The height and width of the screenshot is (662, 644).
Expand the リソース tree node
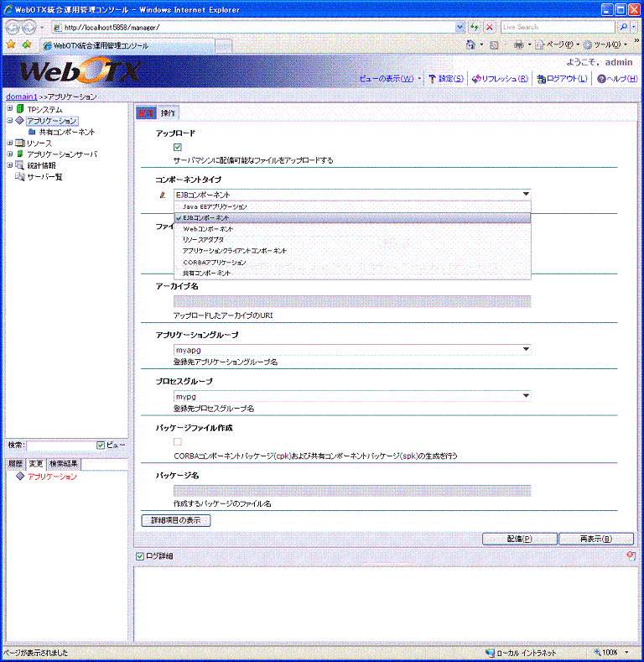pyautogui.click(x=9, y=143)
